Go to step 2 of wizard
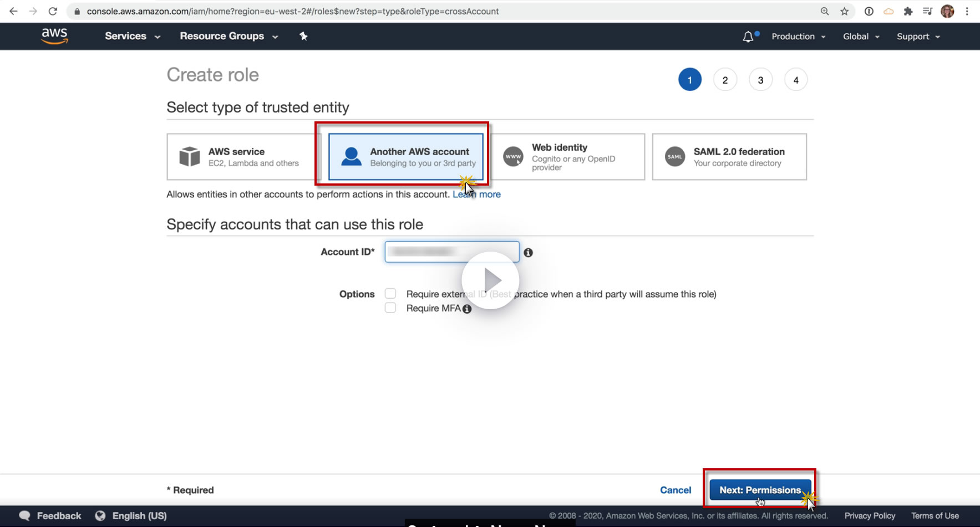 725,80
